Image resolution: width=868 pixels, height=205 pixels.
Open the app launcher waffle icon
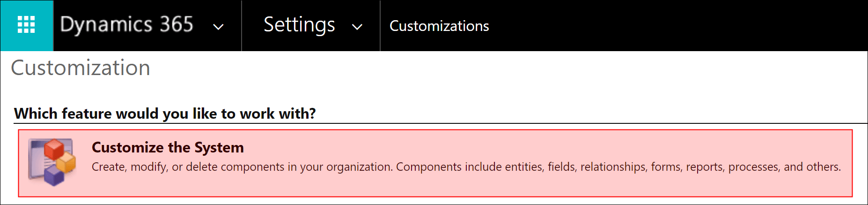tap(26, 25)
